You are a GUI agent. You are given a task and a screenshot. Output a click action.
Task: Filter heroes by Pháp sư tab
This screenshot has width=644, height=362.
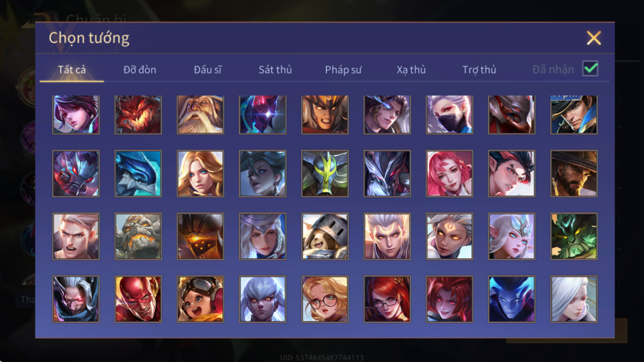click(343, 70)
